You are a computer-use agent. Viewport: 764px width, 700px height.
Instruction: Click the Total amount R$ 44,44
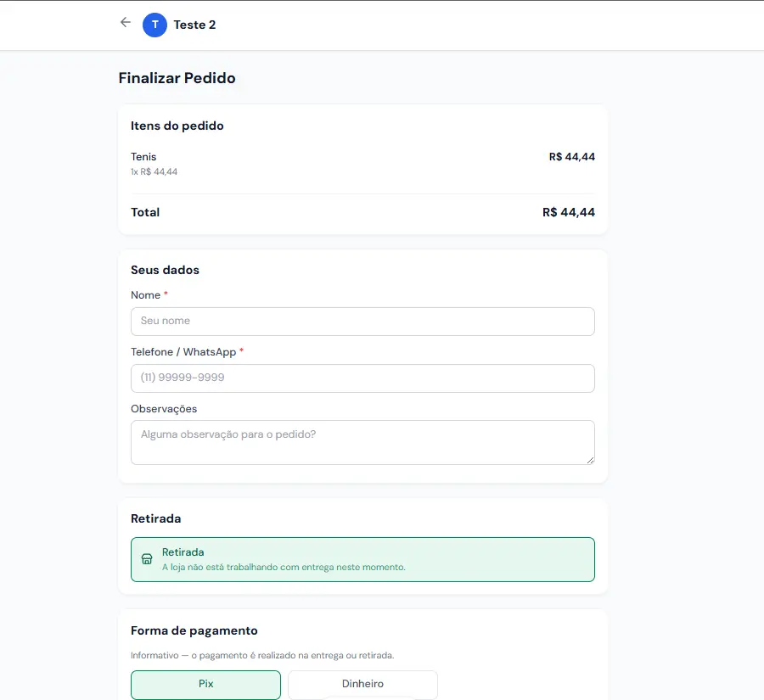click(x=569, y=212)
